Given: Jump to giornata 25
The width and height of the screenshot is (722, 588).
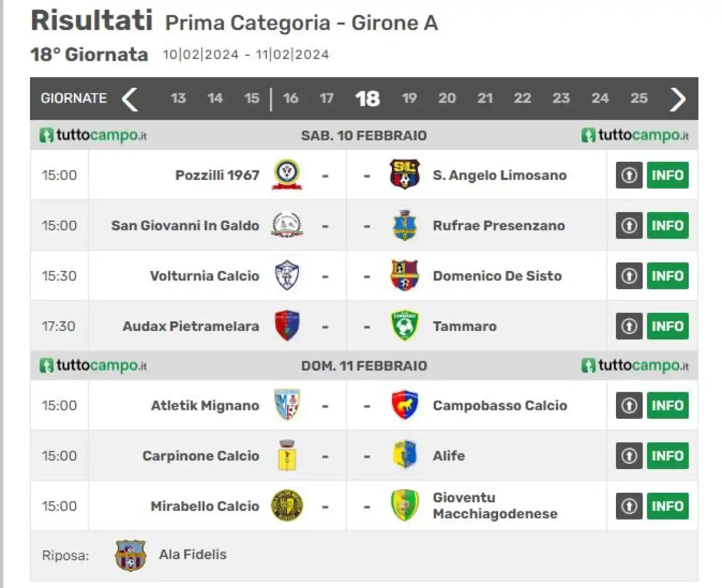Looking at the screenshot, I should tap(639, 99).
